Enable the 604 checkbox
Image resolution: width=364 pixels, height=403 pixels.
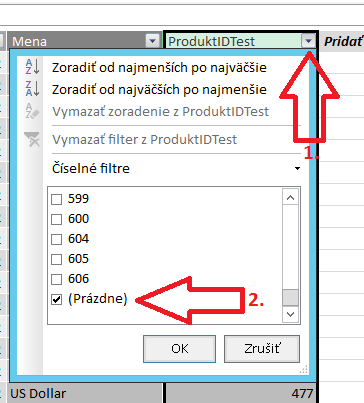pyautogui.click(x=57, y=239)
